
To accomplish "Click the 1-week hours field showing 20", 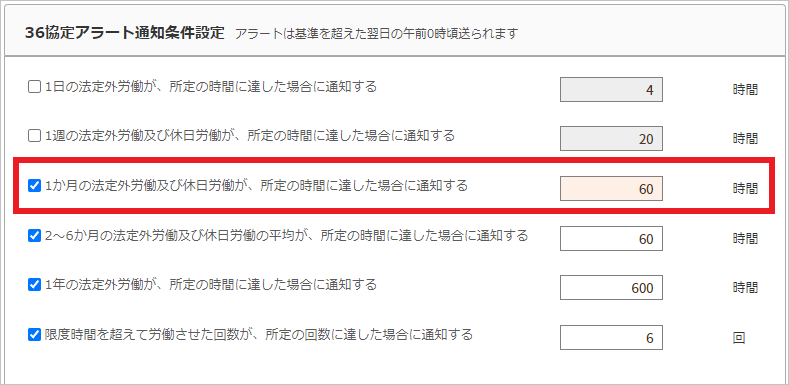I will 611,139.
